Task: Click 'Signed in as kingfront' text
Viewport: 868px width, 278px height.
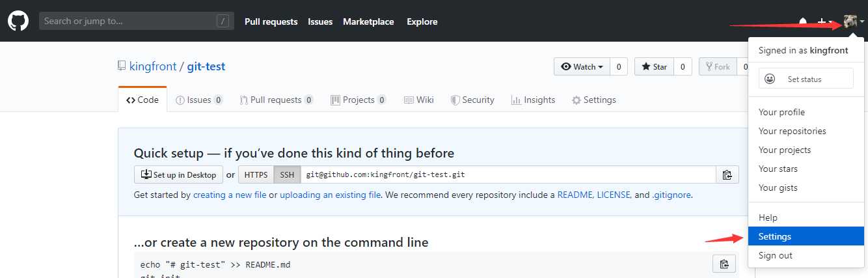Action: [803, 50]
